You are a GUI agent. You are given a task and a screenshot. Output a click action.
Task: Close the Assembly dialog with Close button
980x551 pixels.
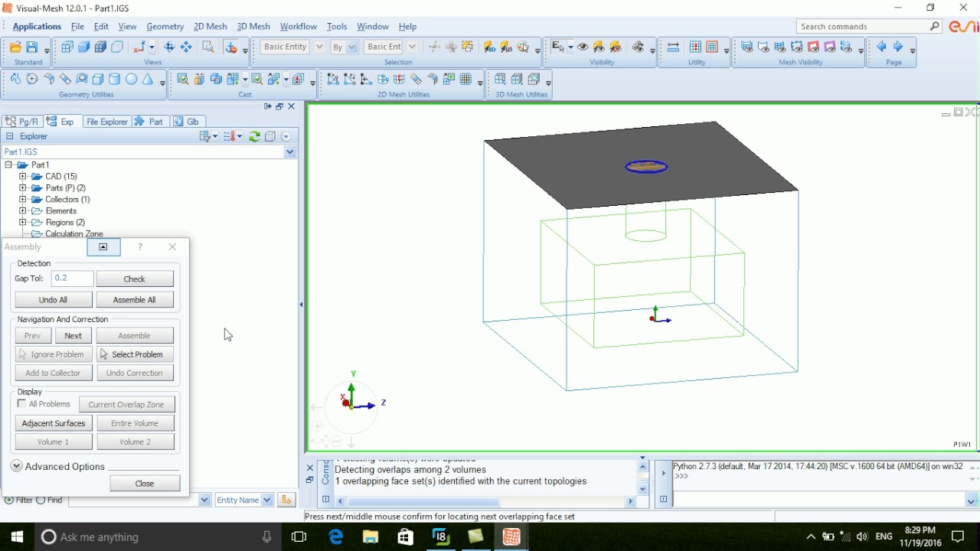pos(145,483)
